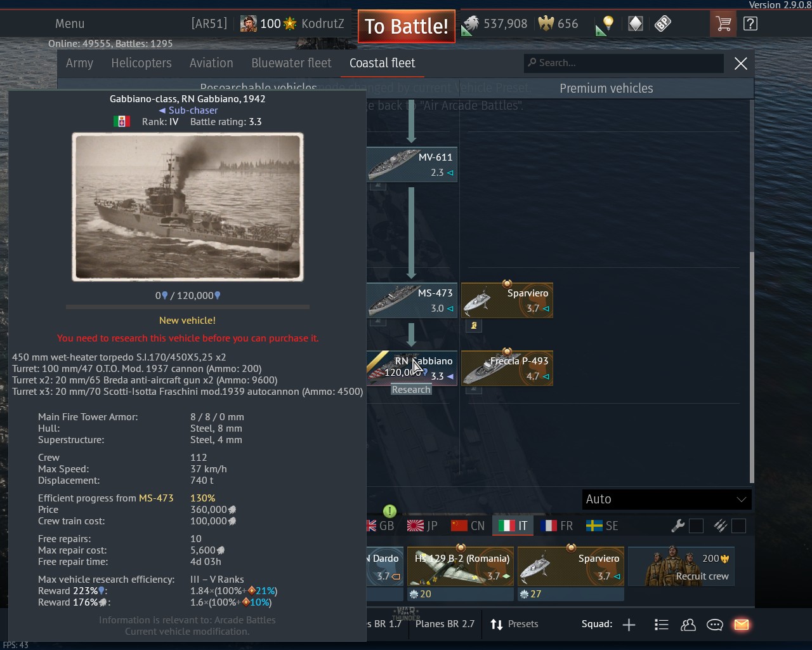The width and height of the screenshot is (812, 650).
Task: Open the Battle Pass (BP) icon
Action: pos(663,24)
